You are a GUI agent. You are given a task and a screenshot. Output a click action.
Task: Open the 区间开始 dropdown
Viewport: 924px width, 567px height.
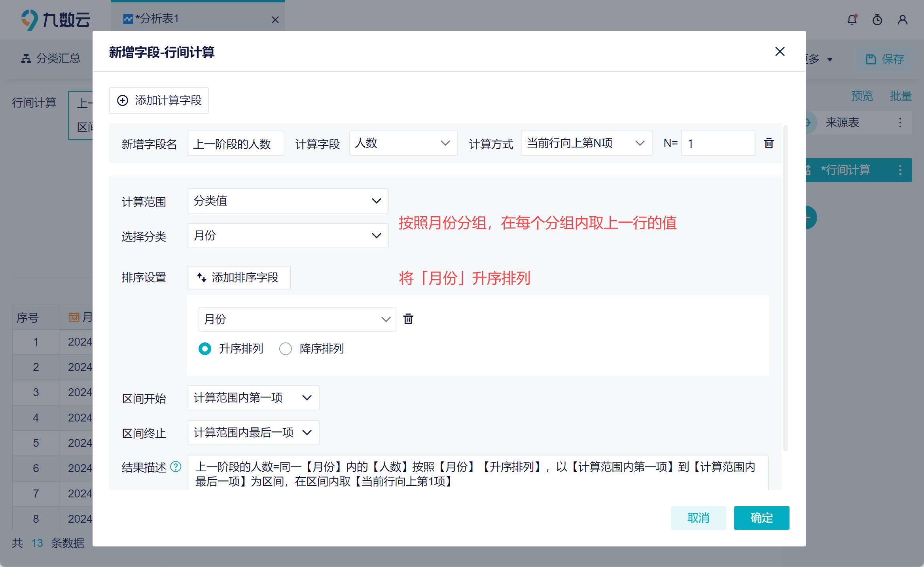click(253, 398)
